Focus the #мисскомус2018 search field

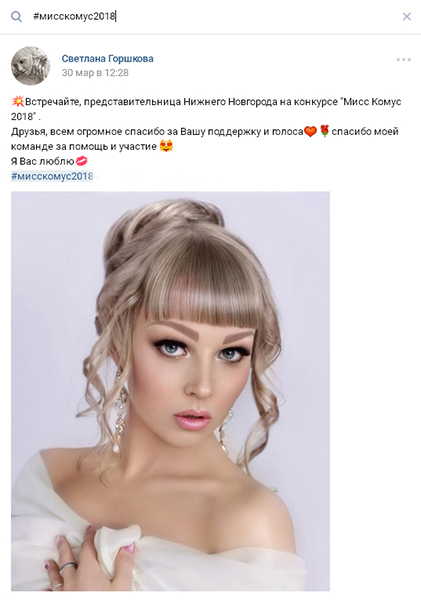[214, 16]
